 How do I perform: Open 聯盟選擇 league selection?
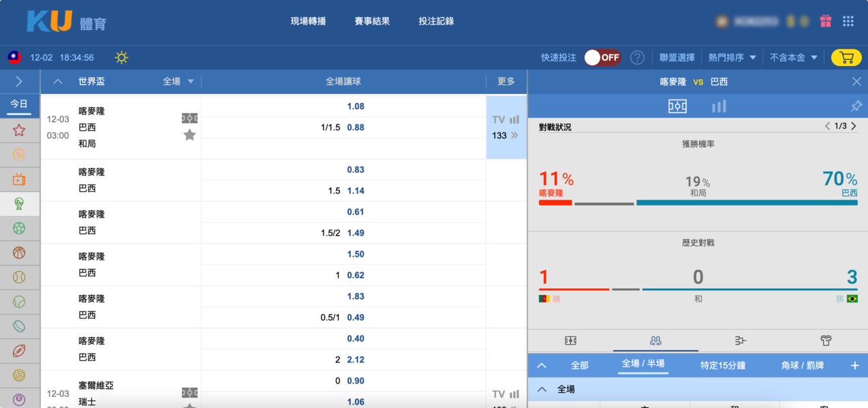[x=677, y=58]
